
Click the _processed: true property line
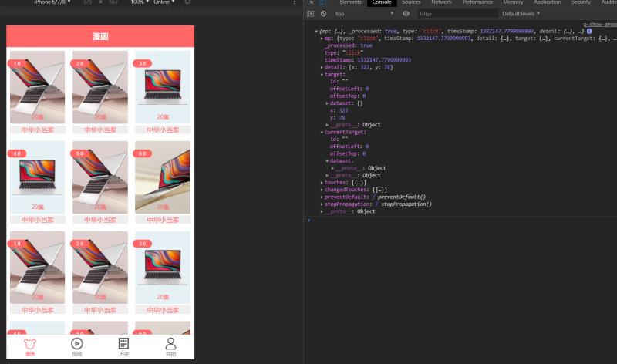tap(349, 45)
